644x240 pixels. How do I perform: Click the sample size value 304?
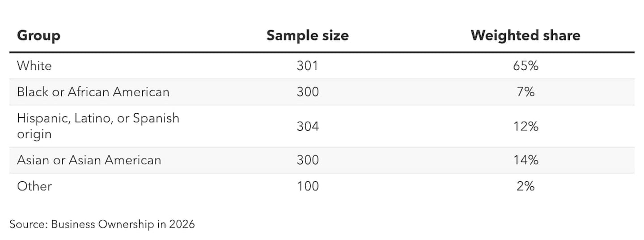coord(308,127)
